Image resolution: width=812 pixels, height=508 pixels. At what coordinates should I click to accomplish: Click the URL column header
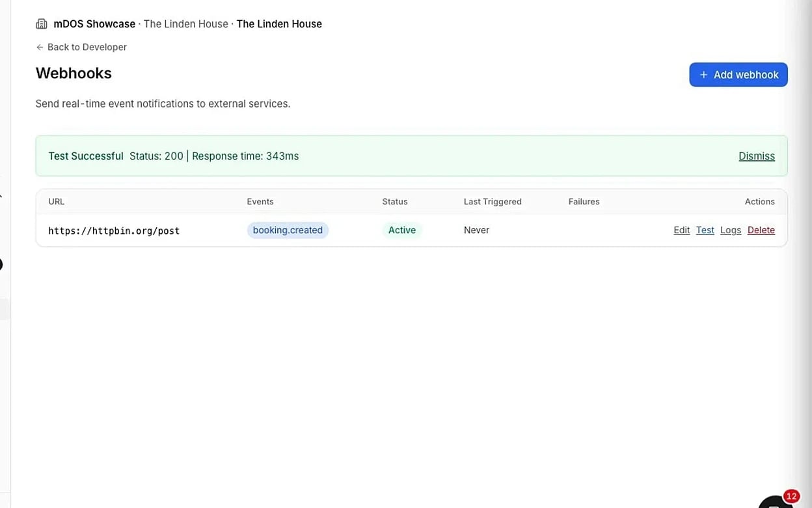57,202
